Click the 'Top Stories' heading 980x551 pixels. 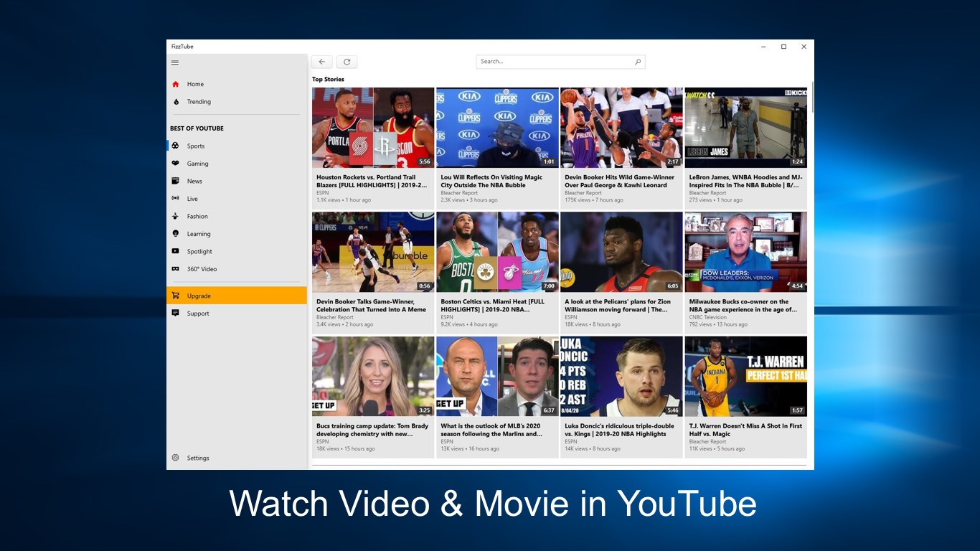(328, 79)
